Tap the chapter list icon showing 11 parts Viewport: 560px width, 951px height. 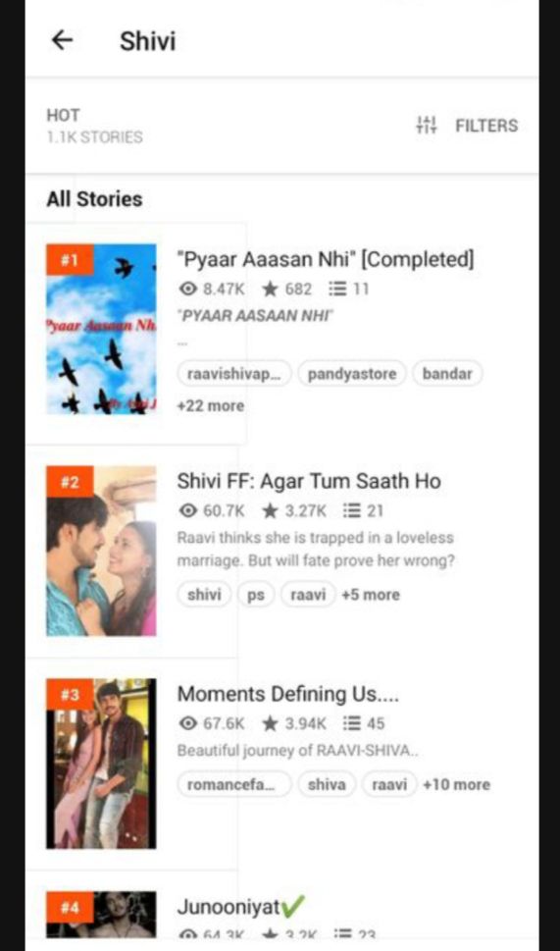tap(335, 289)
